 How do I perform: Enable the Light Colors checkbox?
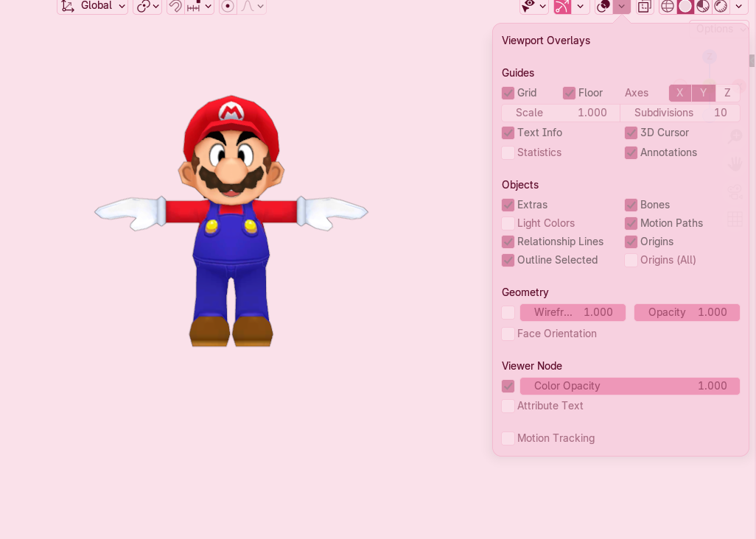click(508, 223)
